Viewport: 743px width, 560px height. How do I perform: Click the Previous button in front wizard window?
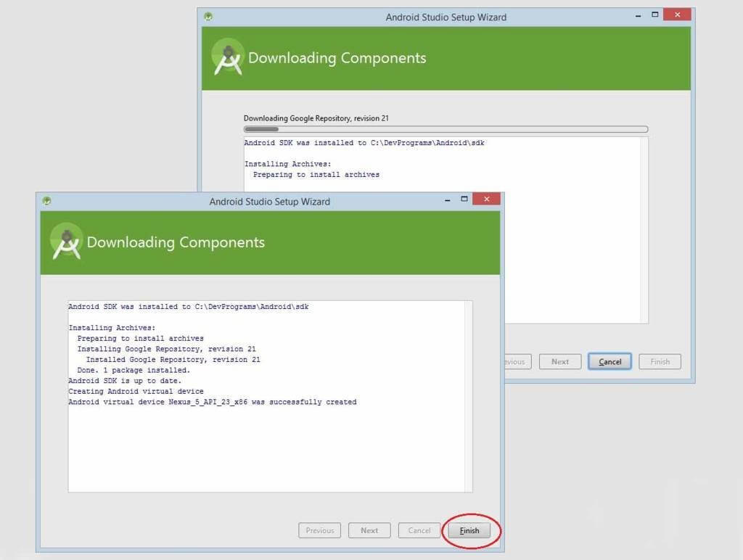tap(319, 531)
